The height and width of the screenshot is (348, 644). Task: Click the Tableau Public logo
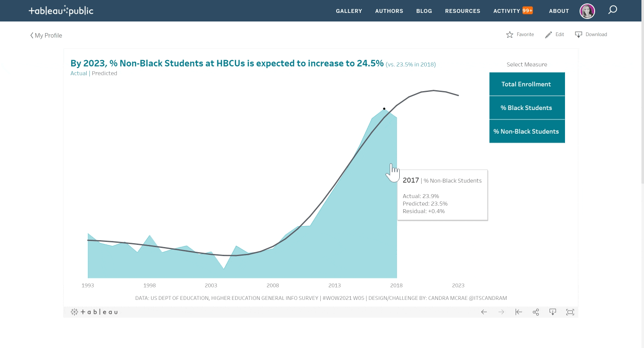click(61, 11)
